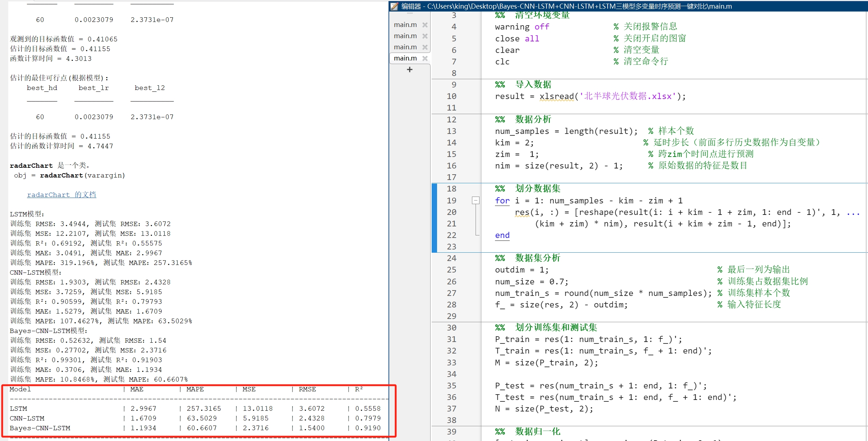This screenshot has width=868, height=441.
Task: Click the 'f_ = size(res, 2) - outdim;' line
Action: (x=561, y=305)
